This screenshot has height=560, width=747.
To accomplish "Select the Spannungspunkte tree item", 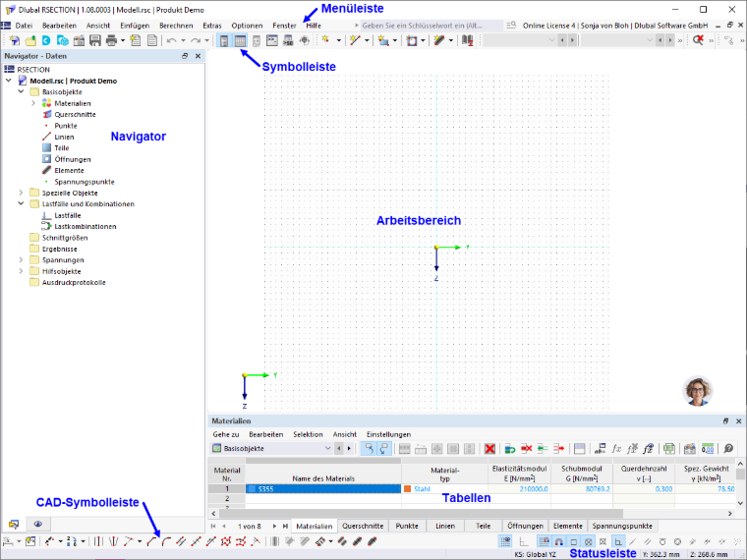I will [85, 182].
